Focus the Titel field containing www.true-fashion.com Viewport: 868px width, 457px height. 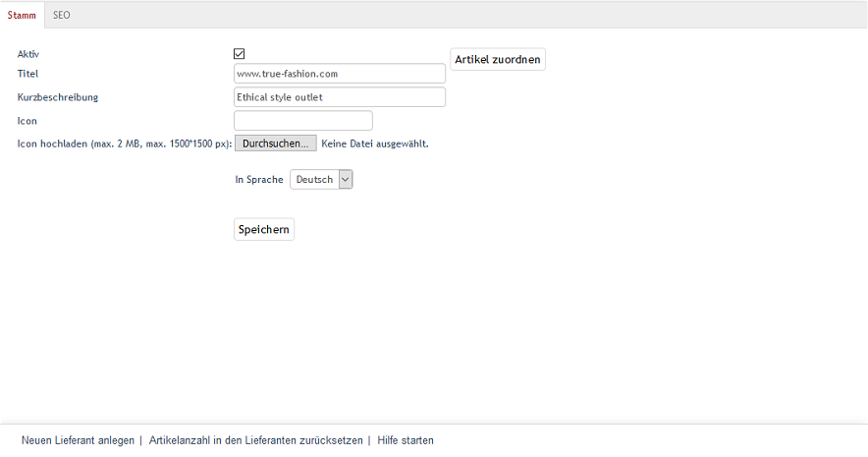point(339,74)
